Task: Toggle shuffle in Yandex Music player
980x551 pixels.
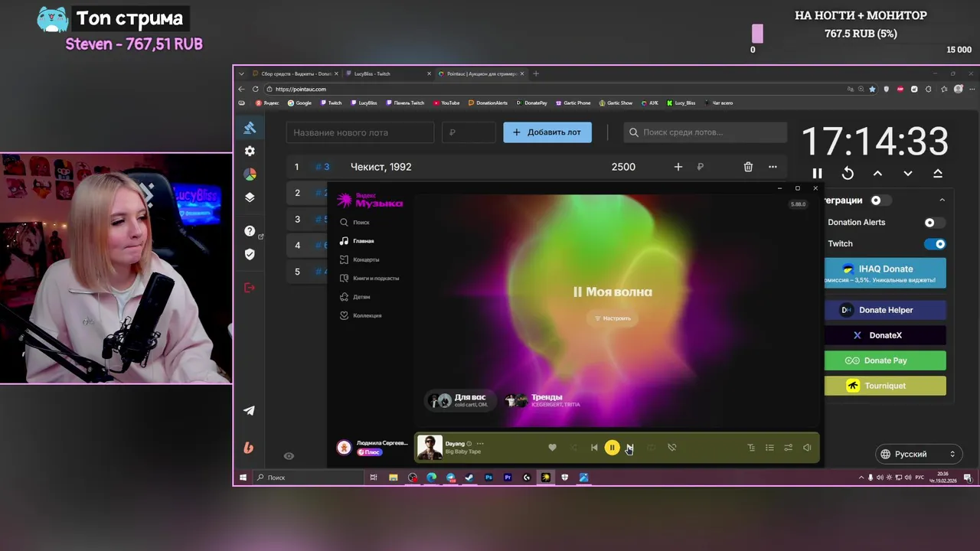Action: [574, 448]
